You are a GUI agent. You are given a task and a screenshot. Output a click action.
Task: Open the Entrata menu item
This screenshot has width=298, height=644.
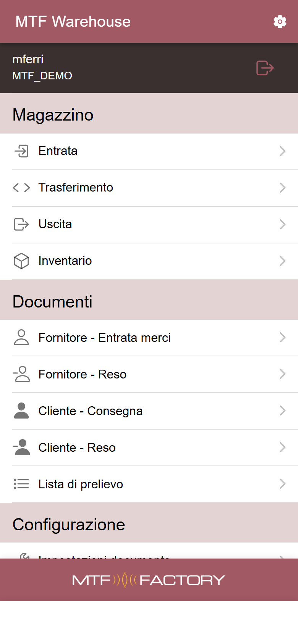point(149,151)
